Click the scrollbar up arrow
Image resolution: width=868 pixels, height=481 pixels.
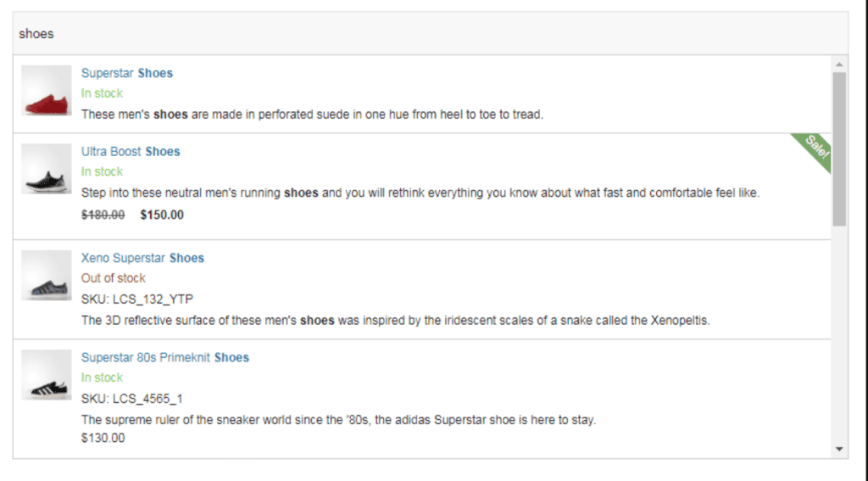[x=839, y=64]
